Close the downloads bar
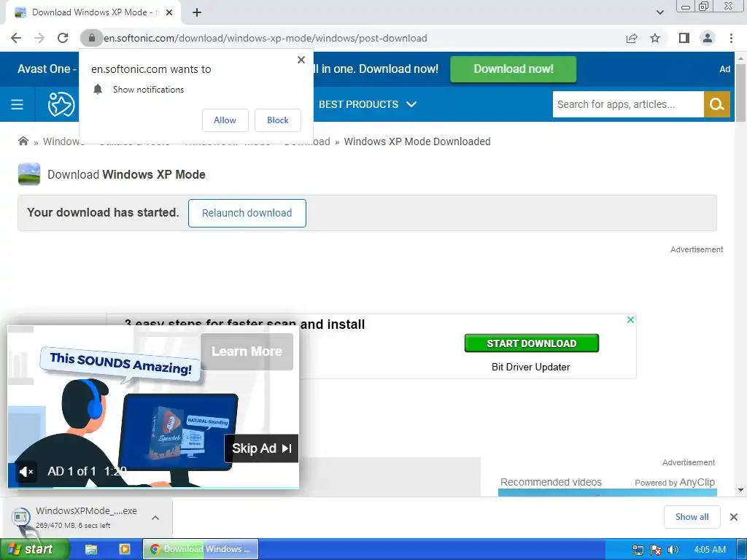 (x=734, y=517)
